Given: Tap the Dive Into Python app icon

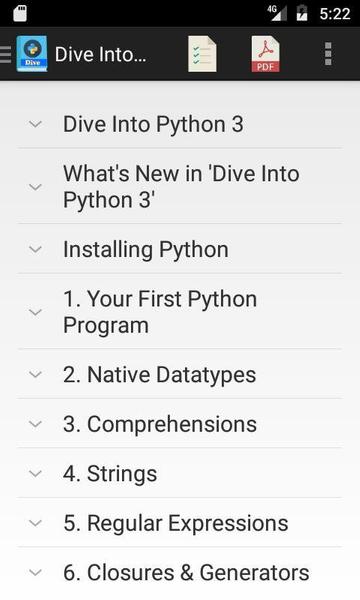Looking at the screenshot, I should (x=32, y=54).
